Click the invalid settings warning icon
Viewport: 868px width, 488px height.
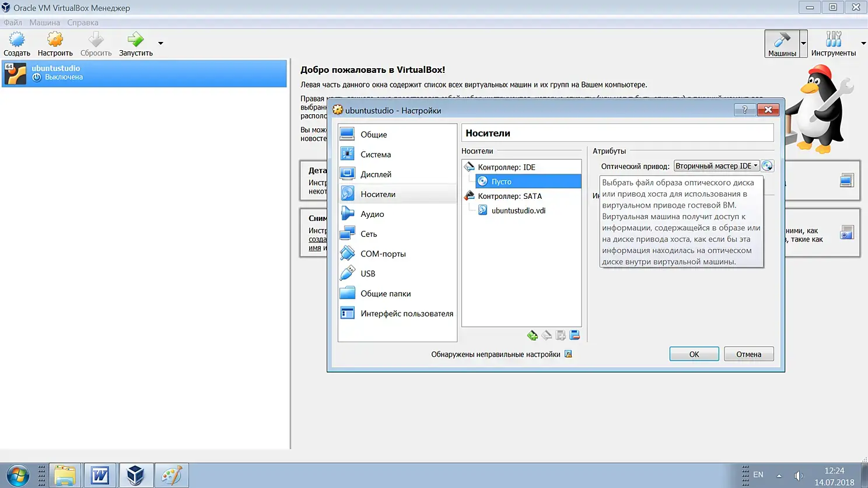click(568, 354)
